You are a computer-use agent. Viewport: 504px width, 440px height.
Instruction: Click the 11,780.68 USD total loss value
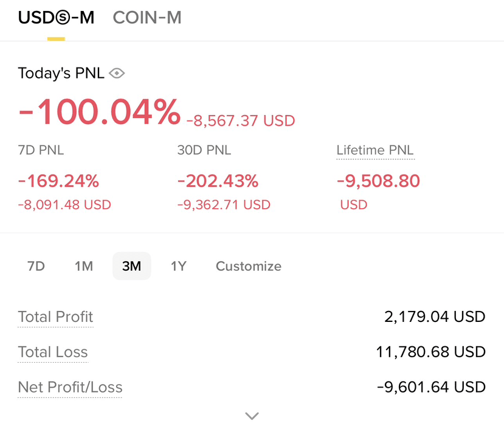[430, 352]
